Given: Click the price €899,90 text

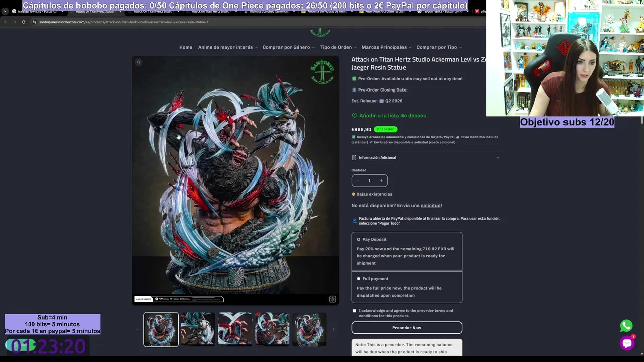Looking at the screenshot, I should pyautogui.click(x=361, y=130).
